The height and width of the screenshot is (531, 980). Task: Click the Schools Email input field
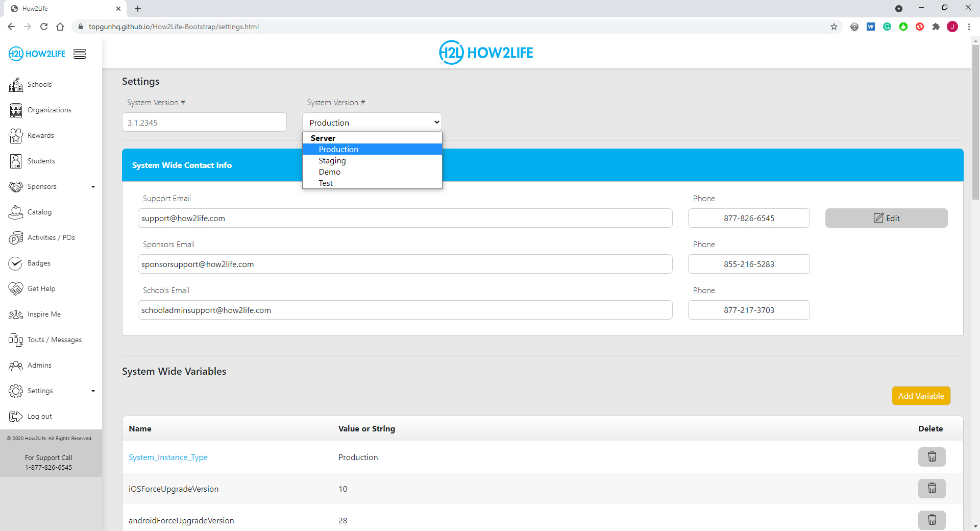(x=405, y=310)
